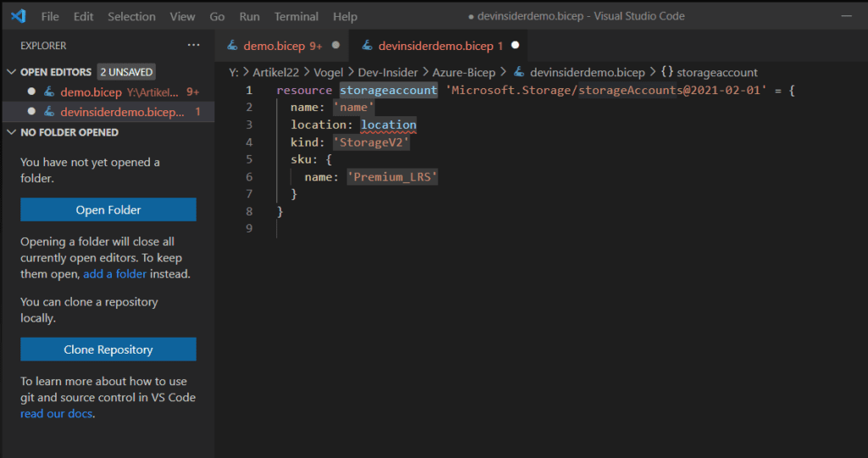Follow the read our docs link
This screenshot has height=458, width=868.
(57, 413)
